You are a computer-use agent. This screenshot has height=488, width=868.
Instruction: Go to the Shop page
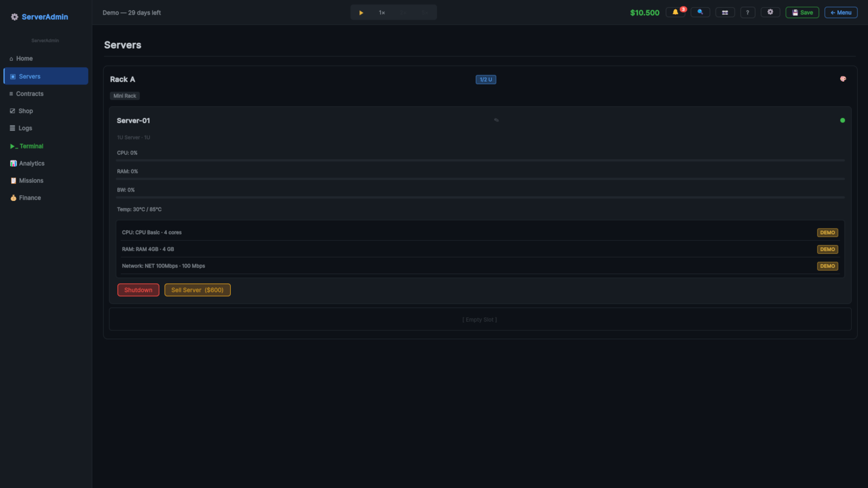pos(46,111)
